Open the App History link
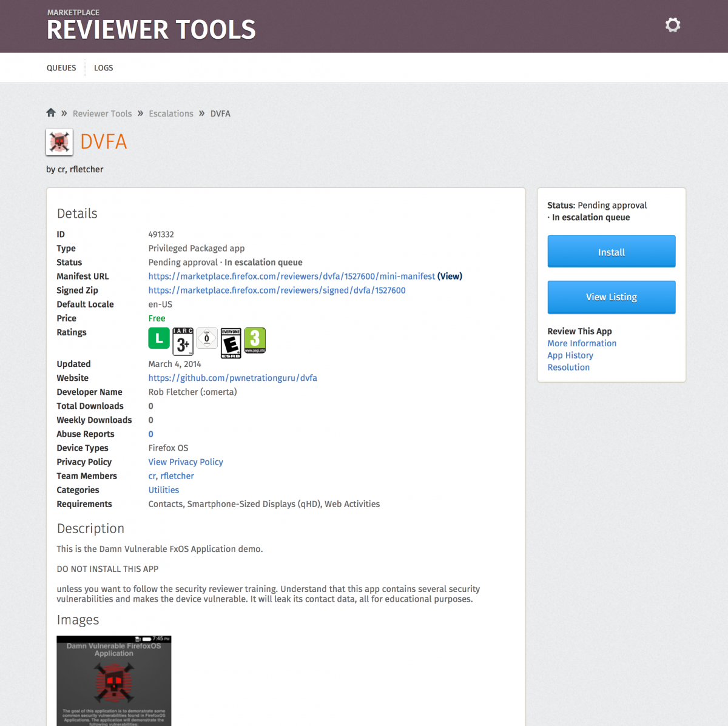728x726 pixels. coord(570,355)
